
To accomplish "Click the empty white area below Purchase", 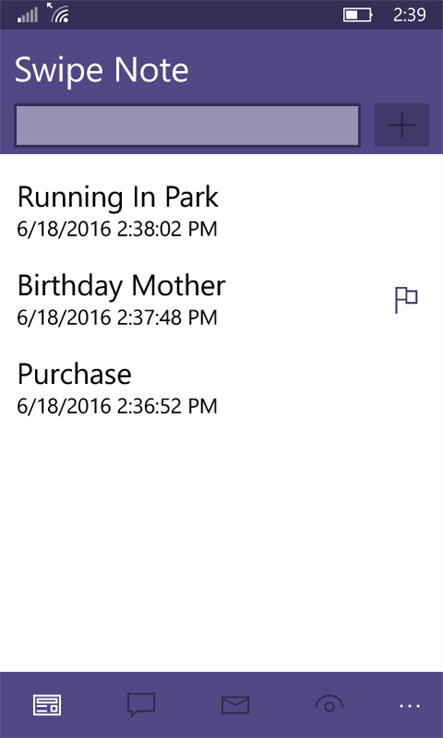I will [x=221, y=548].
